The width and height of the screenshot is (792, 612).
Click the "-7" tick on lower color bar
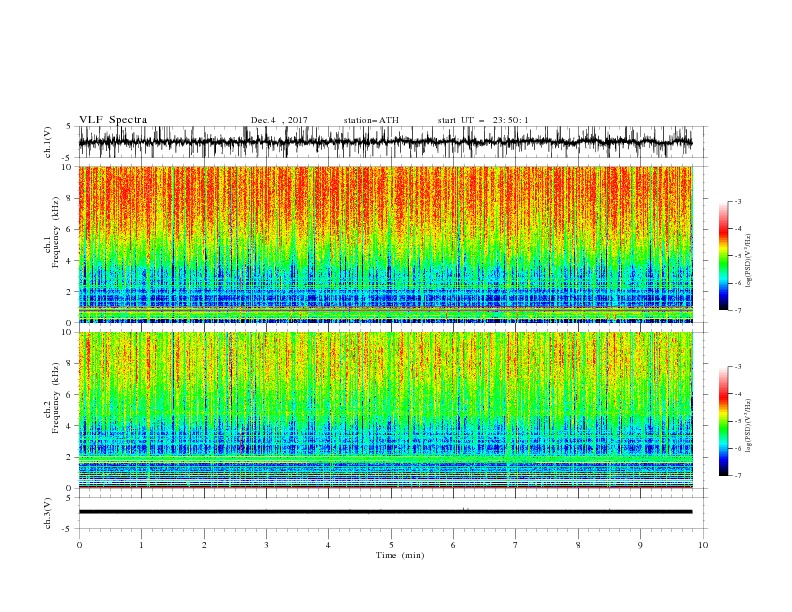[737, 475]
